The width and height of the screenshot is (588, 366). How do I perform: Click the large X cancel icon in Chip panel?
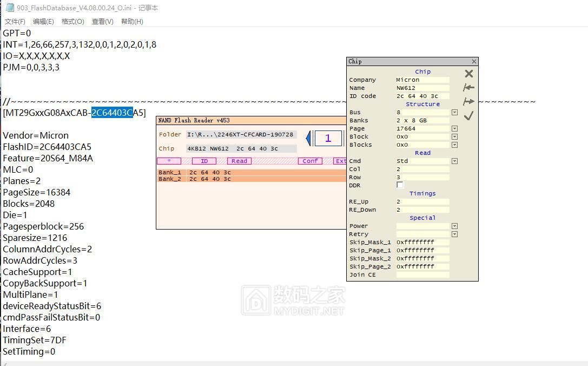(469, 74)
